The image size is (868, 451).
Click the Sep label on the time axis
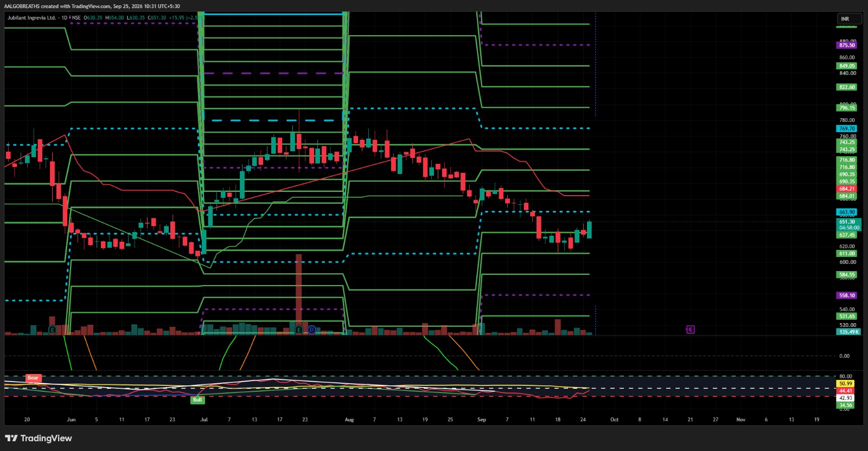click(482, 420)
